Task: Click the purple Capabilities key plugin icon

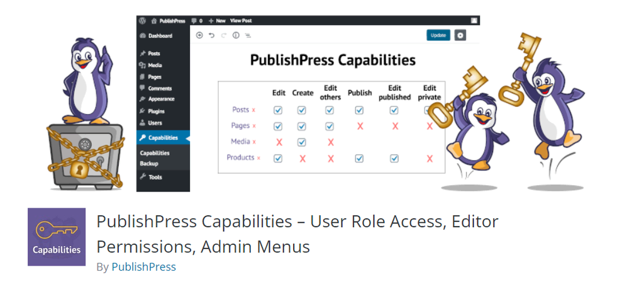Action: click(x=57, y=237)
